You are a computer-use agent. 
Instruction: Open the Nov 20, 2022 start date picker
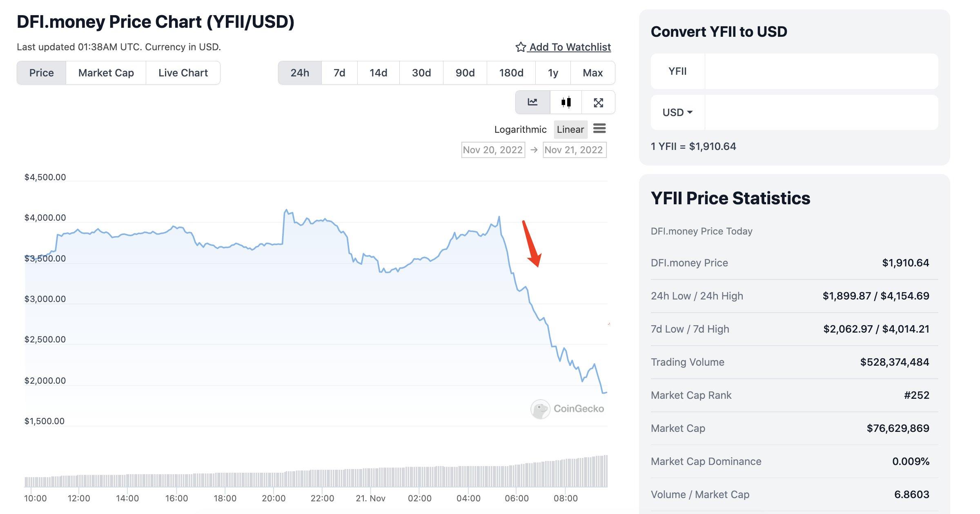click(492, 150)
